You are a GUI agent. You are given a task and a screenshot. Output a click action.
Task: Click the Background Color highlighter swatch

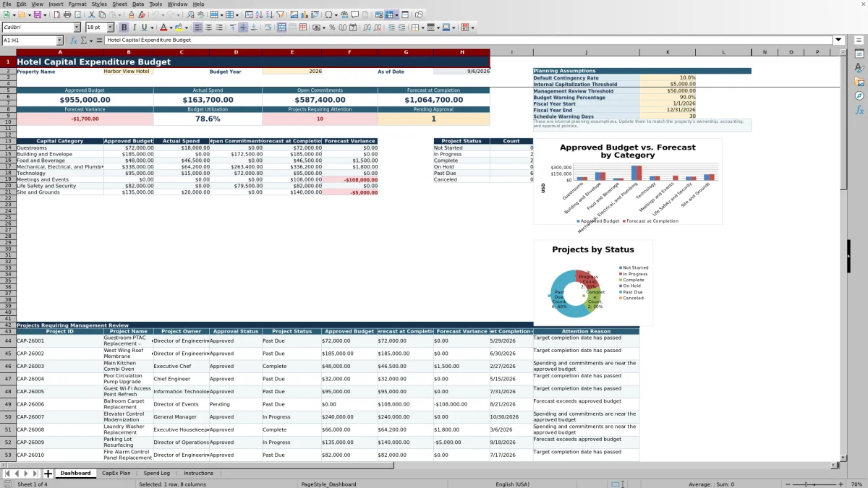click(x=179, y=27)
